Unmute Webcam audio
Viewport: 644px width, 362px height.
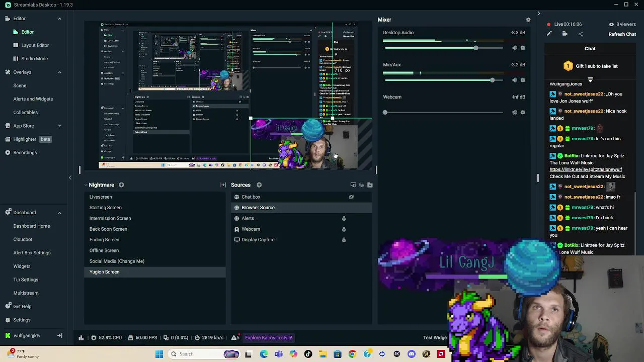coord(514,112)
